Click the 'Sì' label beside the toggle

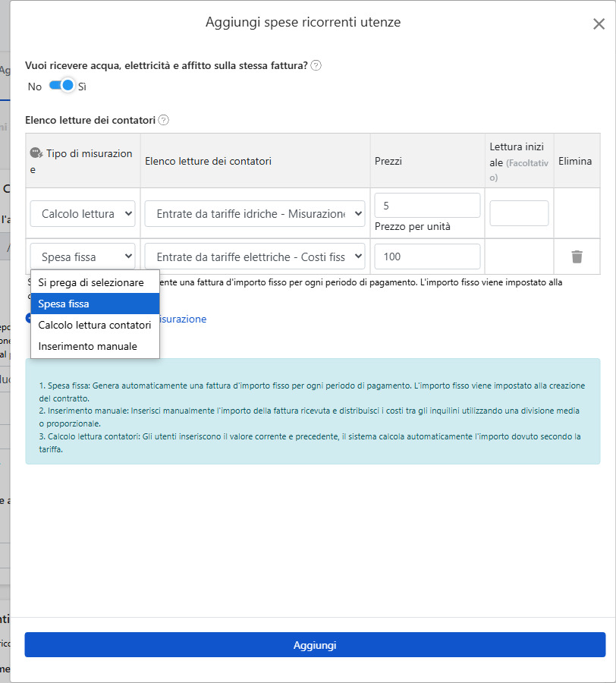point(82,87)
